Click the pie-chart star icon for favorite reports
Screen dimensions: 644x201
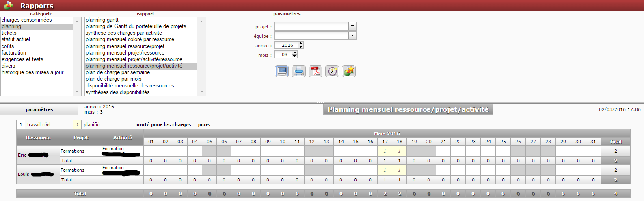(349, 71)
